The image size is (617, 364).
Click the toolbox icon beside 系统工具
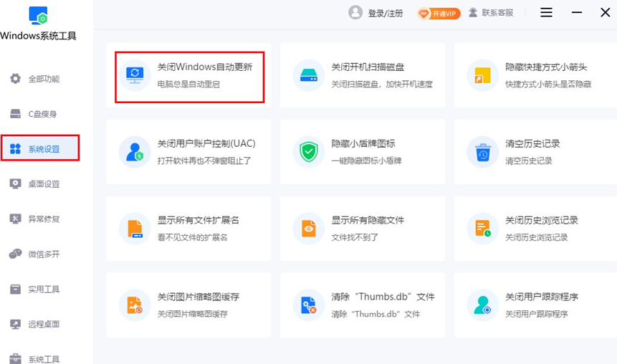click(x=15, y=358)
